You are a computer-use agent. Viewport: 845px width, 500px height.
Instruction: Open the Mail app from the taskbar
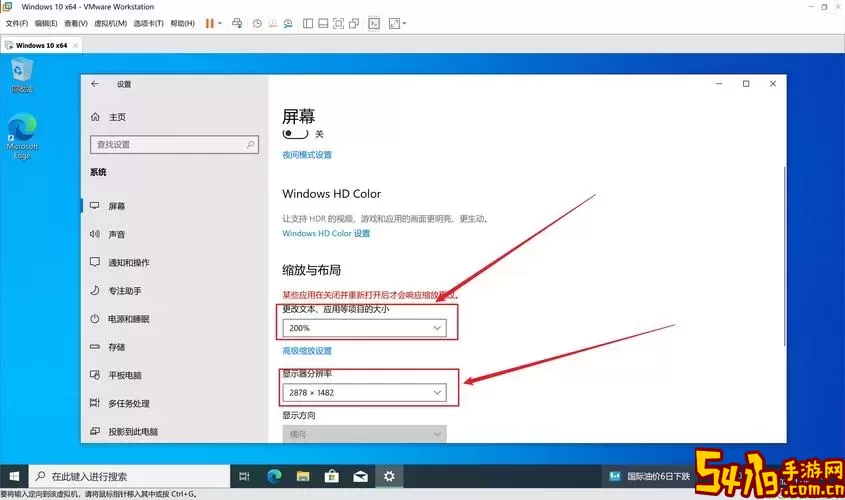(x=361, y=476)
